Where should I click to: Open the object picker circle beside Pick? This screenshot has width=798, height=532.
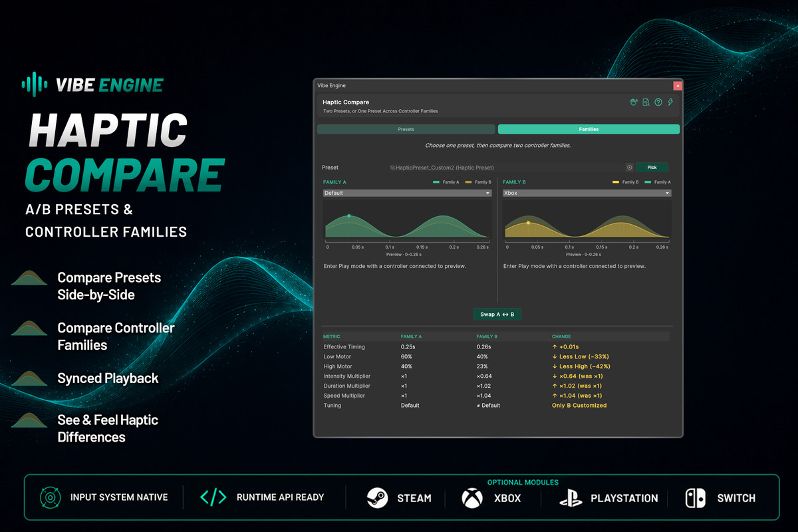tap(629, 168)
